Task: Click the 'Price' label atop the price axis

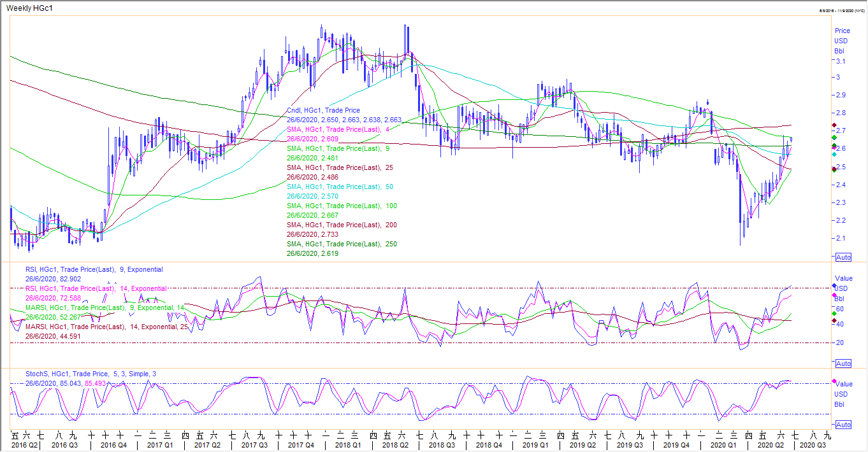Action: point(843,31)
